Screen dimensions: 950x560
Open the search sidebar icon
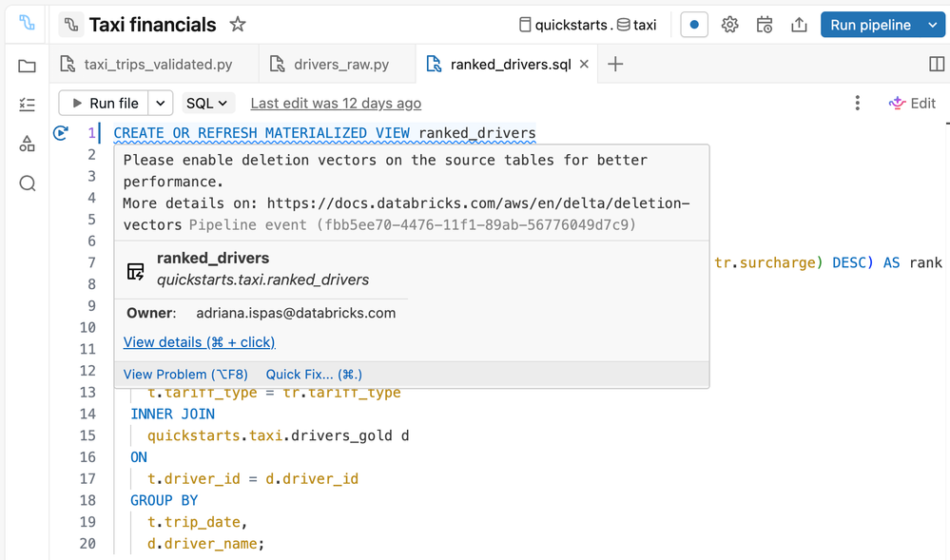[x=28, y=183]
